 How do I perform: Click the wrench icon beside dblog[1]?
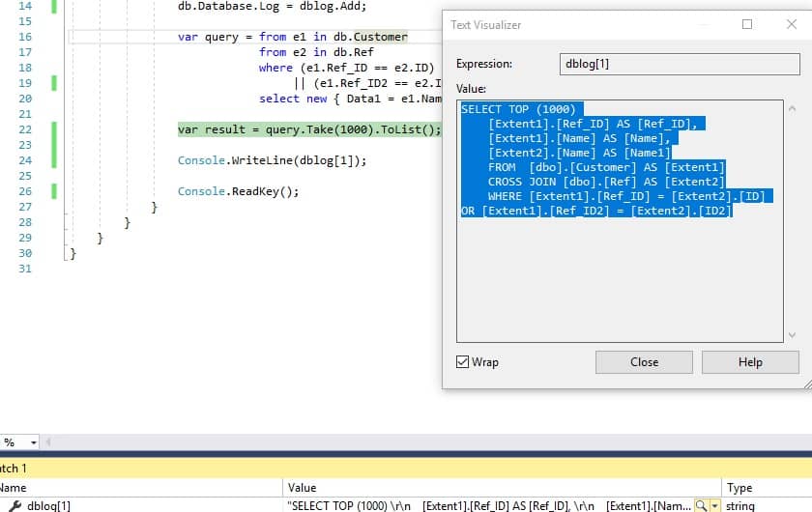tap(14, 506)
